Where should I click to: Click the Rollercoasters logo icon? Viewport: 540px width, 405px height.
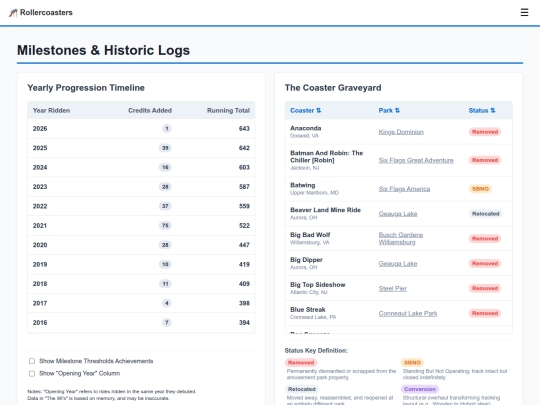coord(13,13)
